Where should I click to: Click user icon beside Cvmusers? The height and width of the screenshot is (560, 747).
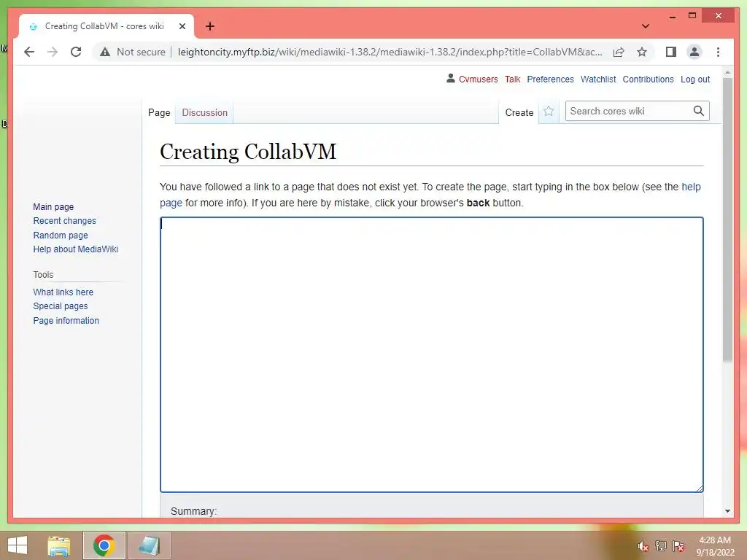(x=451, y=79)
